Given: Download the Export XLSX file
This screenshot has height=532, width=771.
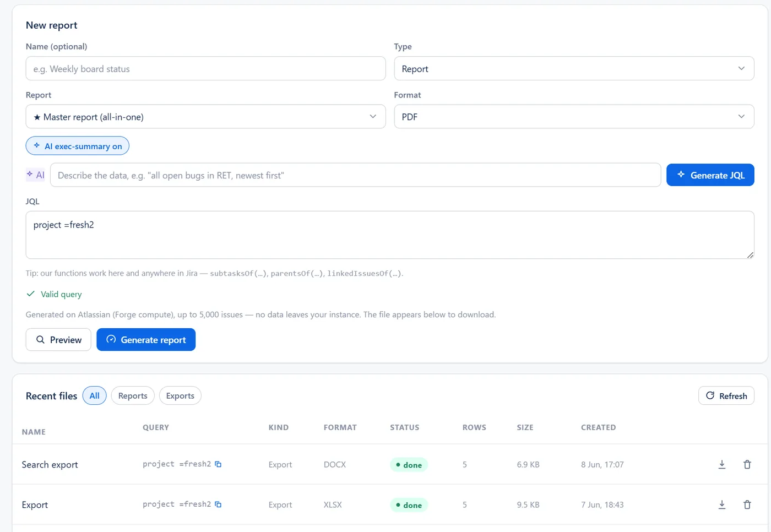Looking at the screenshot, I should point(722,504).
